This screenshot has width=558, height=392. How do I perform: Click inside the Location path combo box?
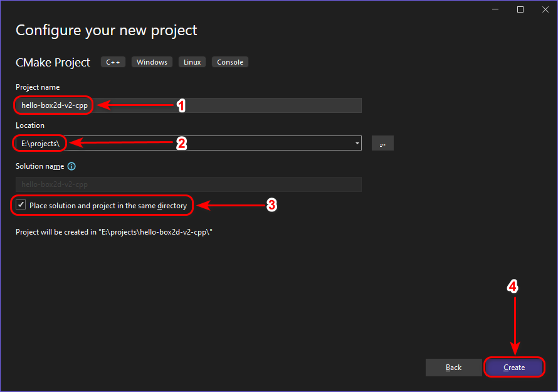pyautogui.click(x=207, y=144)
